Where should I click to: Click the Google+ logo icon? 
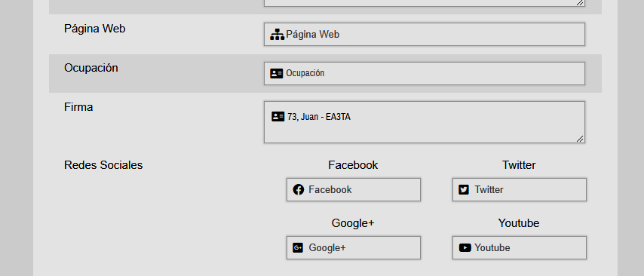(x=298, y=247)
